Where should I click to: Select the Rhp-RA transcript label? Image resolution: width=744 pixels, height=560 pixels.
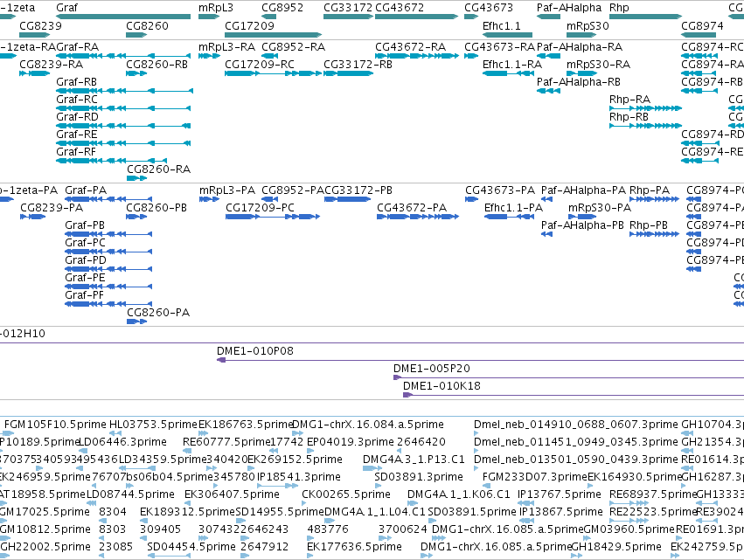point(629,99)
